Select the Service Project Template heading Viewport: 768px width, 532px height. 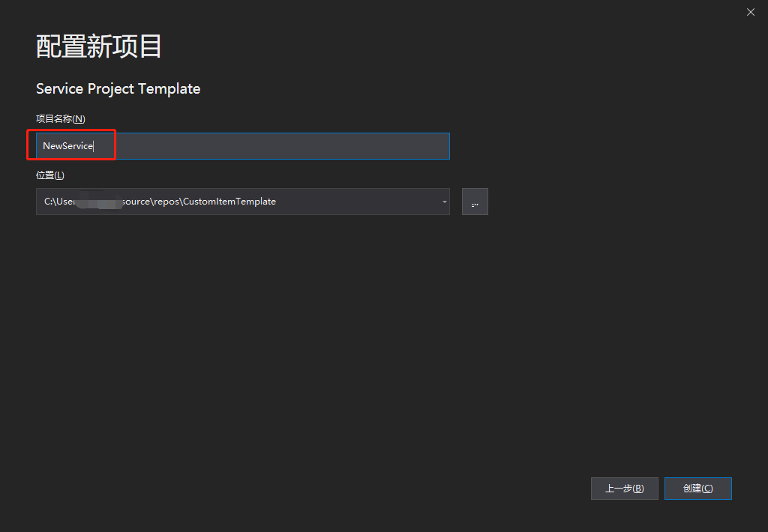point(118,88)
